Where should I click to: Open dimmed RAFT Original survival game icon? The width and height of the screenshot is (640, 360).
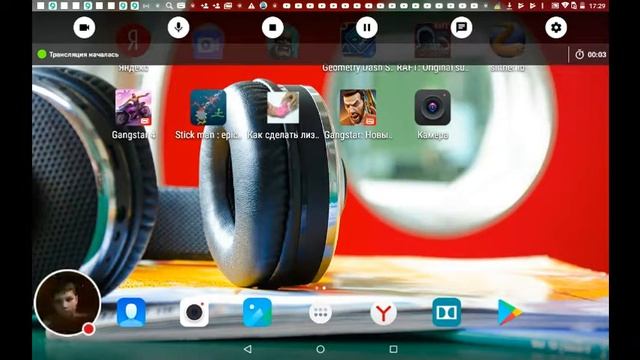[x=433, y=41]
